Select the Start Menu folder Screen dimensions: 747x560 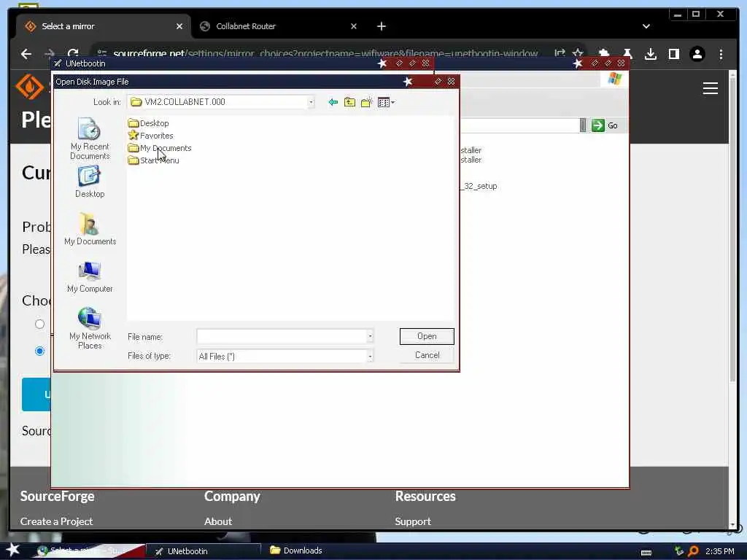click(153, 160)
